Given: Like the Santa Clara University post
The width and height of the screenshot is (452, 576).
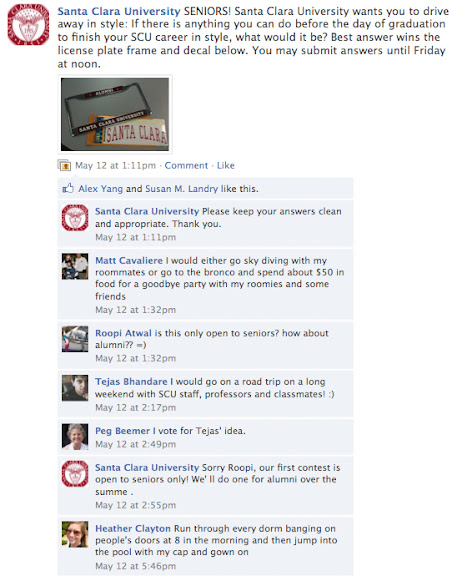Looking at the screenshot, I should pyautogui.click(x=226, y=166).
